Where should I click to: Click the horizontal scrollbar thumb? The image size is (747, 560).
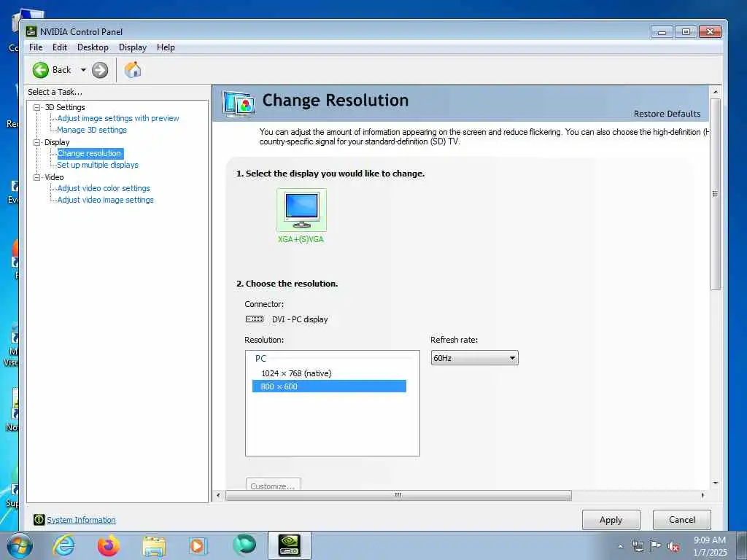pos(398,495)
